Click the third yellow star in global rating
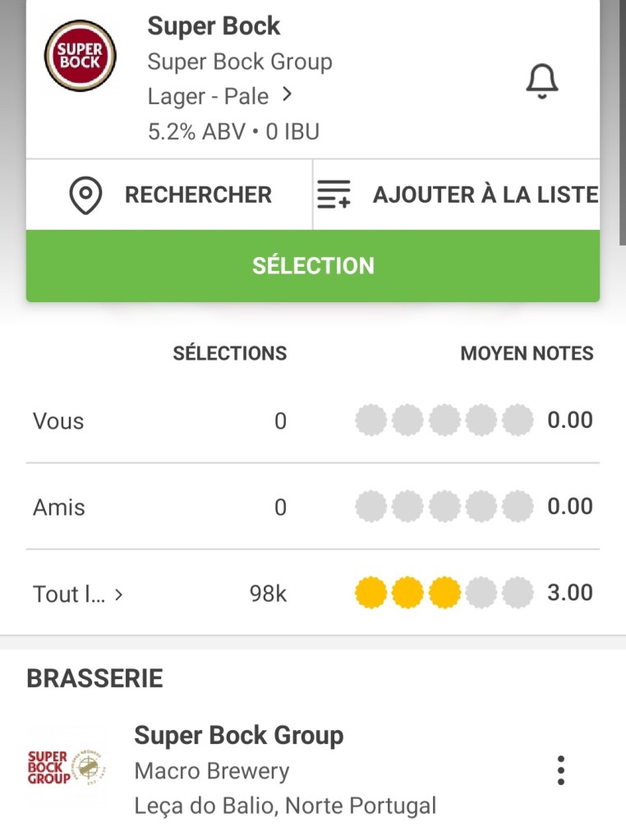The height and width of the screenshot is (840, 626). tap(444, 593)
